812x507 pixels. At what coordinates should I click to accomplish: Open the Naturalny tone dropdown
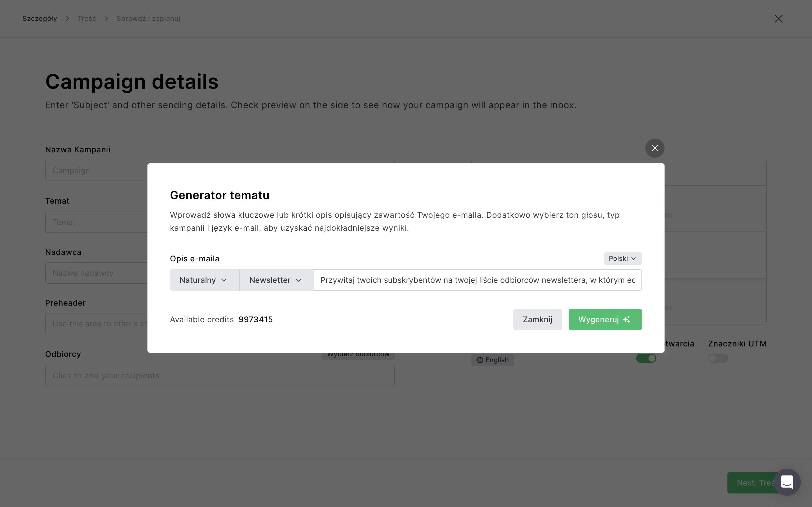coord(204,280)
